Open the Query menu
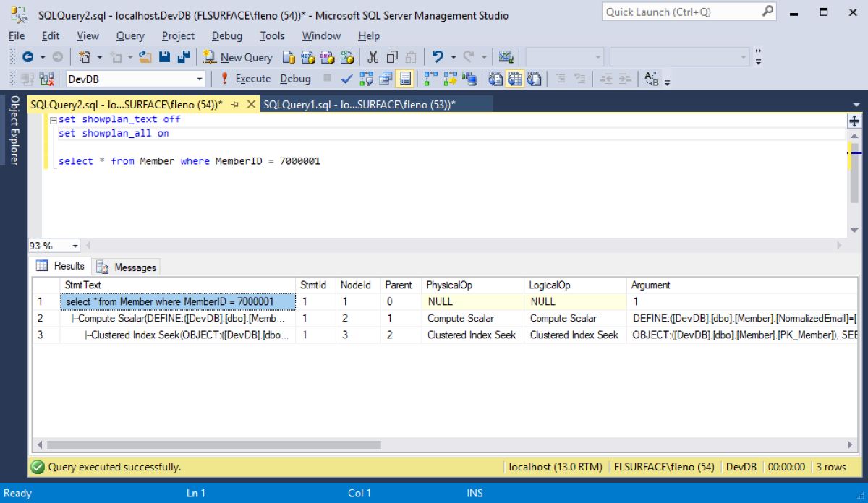Viewport: 868px width, 503px height. (130, 35)
